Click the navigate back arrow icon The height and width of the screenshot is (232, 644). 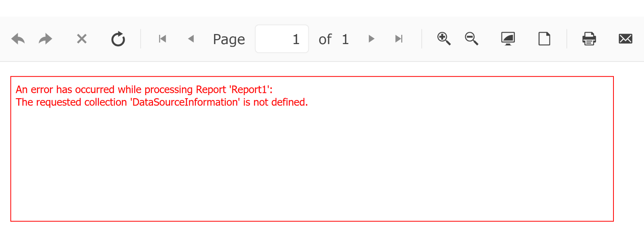[x=18, y=39]
